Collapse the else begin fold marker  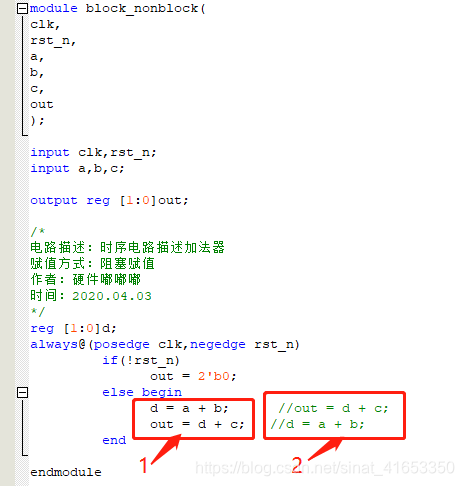pyautogui.click(x=22, y=392)
